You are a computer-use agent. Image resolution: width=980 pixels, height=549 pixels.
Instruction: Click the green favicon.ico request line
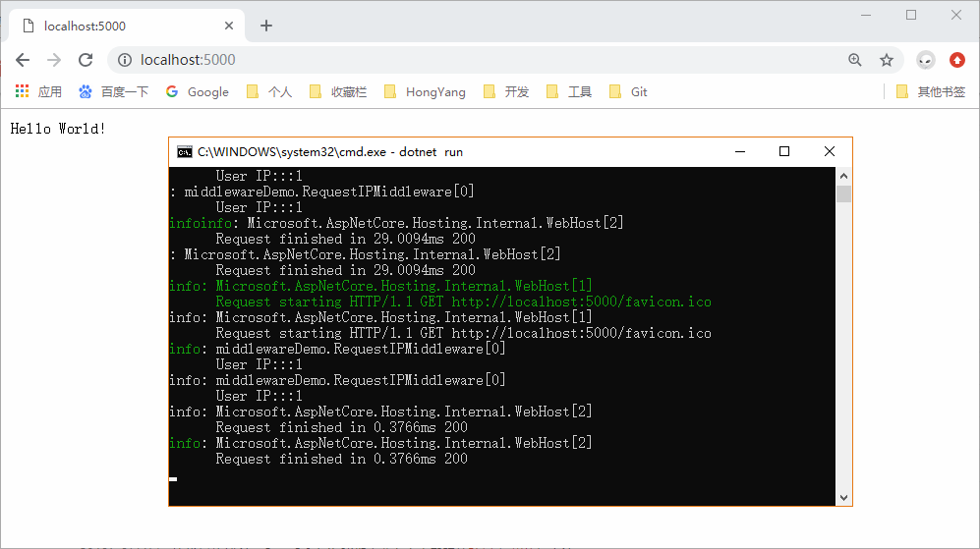pyautogui.click(x=463, y=302)
